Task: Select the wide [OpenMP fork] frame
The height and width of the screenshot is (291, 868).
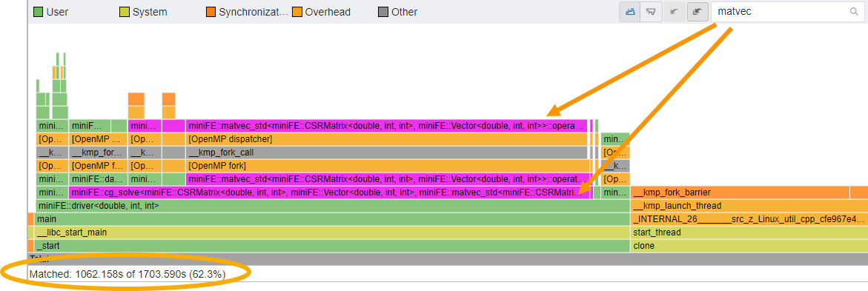Action: click(x=388, y=166)
